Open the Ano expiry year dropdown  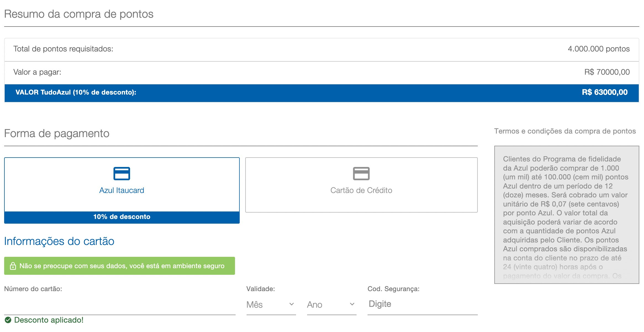331,305
